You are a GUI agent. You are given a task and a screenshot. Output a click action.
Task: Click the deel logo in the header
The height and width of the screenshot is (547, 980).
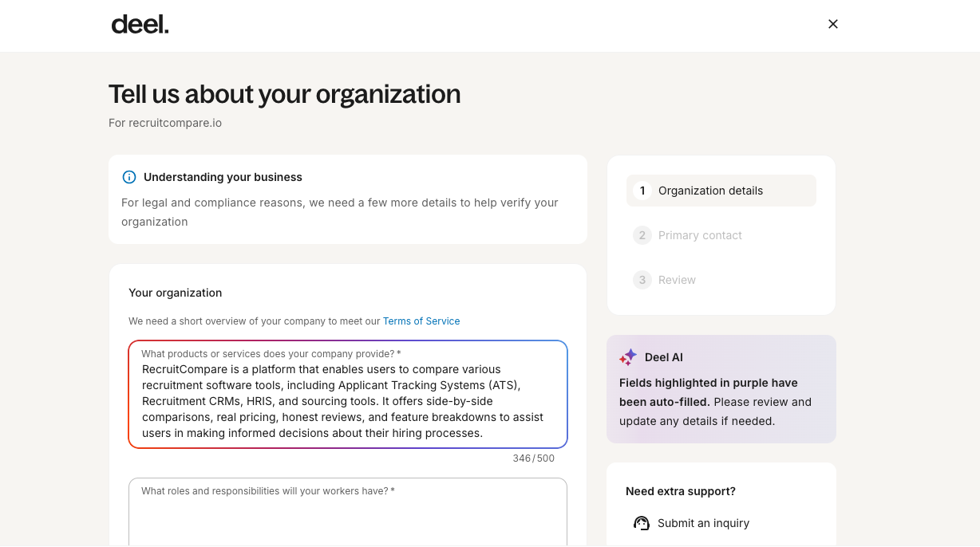point(140,25)
